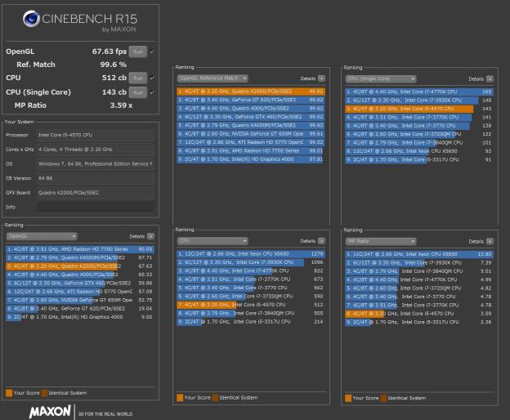Click the MAXON logo at bottom

tap(50, 412)
